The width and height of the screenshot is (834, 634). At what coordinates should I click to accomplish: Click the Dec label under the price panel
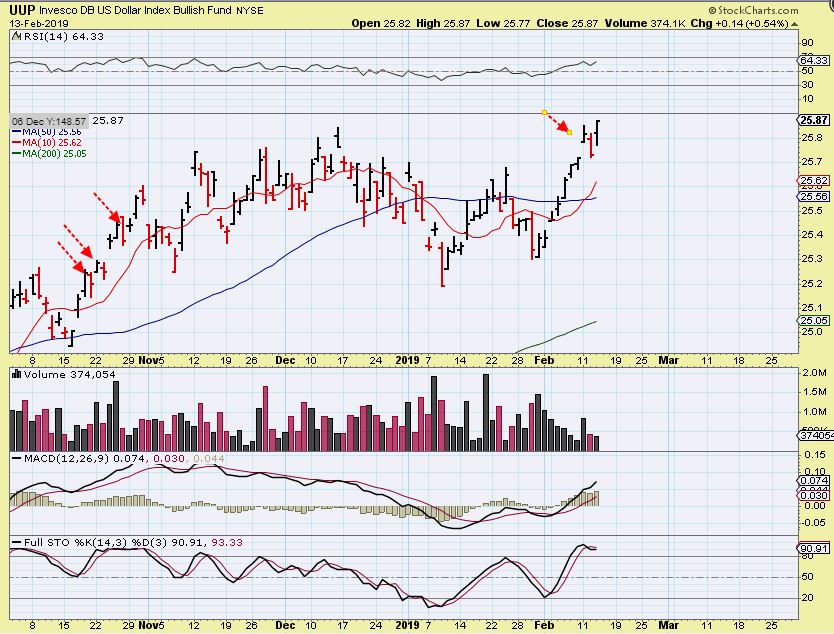(285, 360)
